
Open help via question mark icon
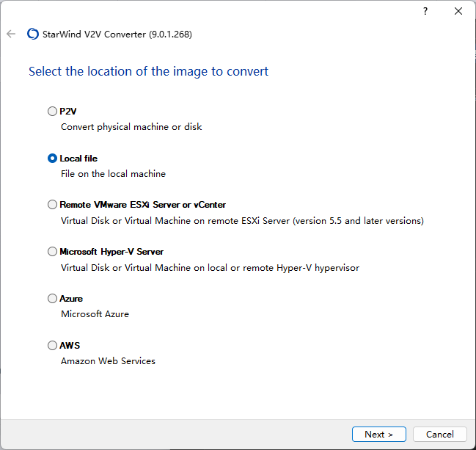pos(425,11)
